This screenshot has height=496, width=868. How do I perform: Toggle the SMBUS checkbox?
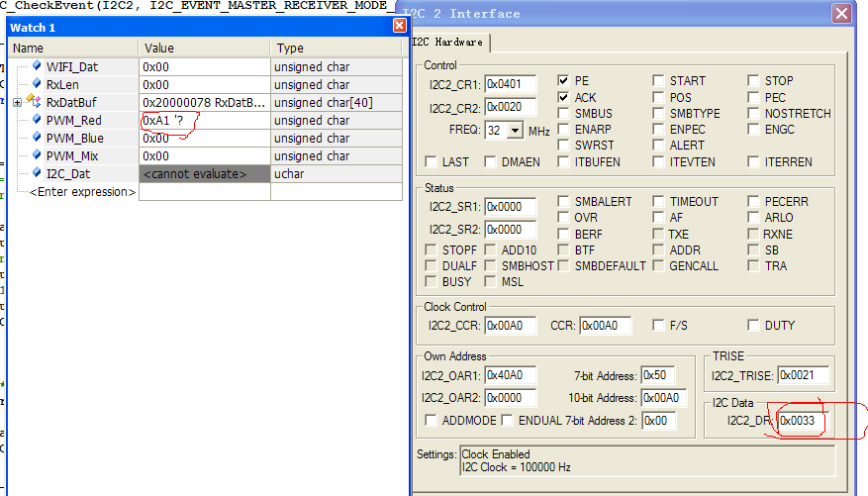coord(563,114)
